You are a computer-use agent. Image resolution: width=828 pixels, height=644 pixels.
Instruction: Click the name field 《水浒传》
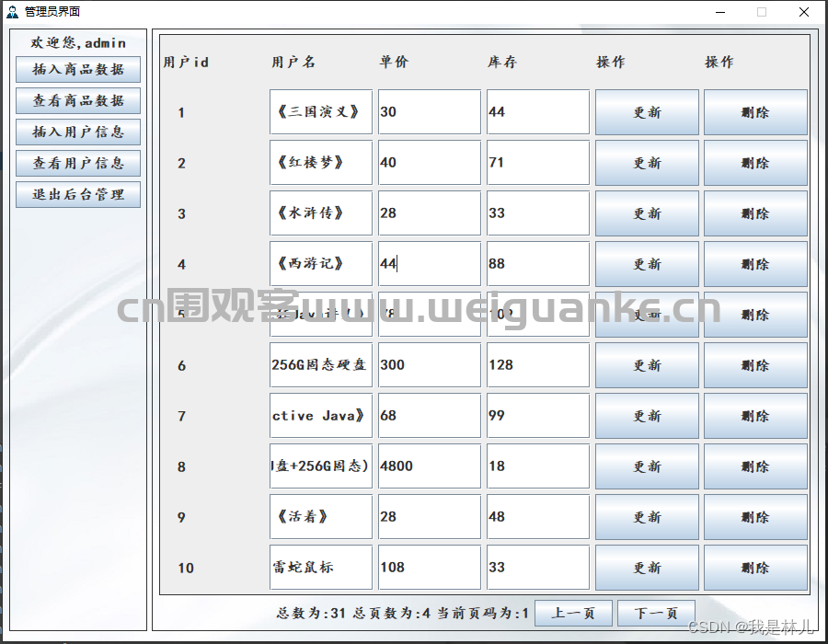tap(321, 213)
